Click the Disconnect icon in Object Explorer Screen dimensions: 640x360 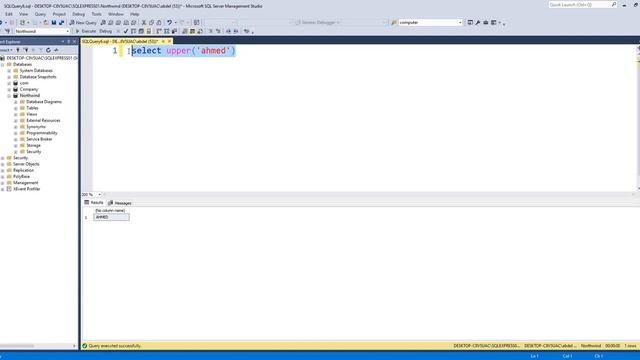click(x=26, y=50)
